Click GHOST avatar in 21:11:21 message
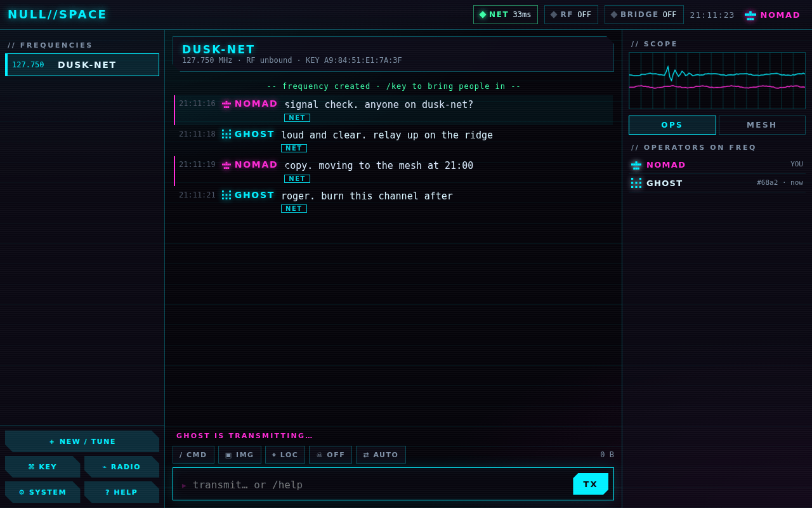The width and height of the screenshot is (812, 508). (226, 196)
